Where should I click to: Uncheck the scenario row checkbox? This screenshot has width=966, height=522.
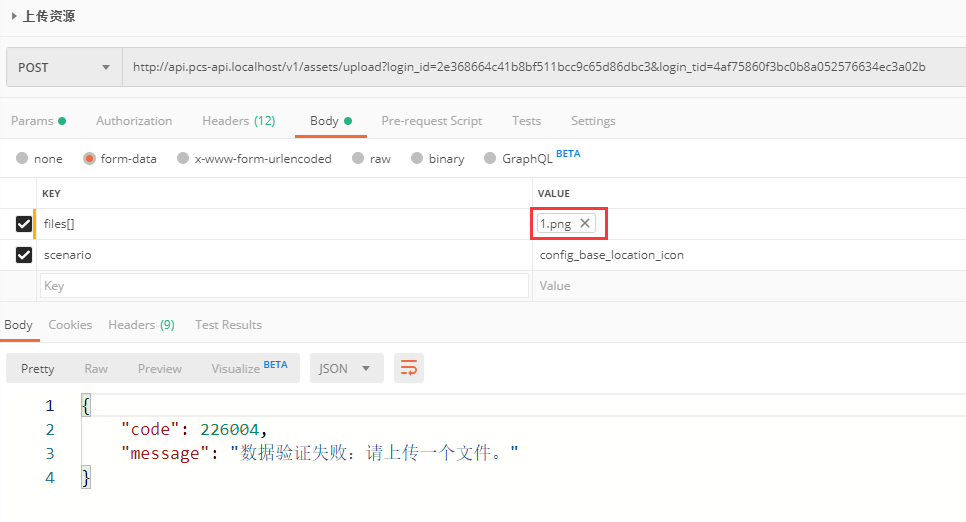point(24,255)
